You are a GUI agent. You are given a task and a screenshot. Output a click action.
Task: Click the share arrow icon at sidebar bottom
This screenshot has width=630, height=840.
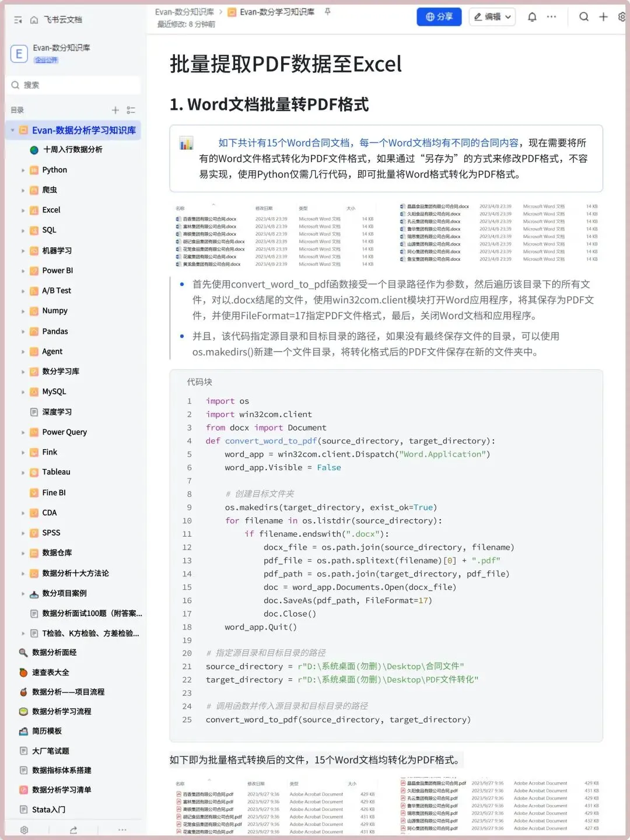pyautogui.click(x=73, y=829)
